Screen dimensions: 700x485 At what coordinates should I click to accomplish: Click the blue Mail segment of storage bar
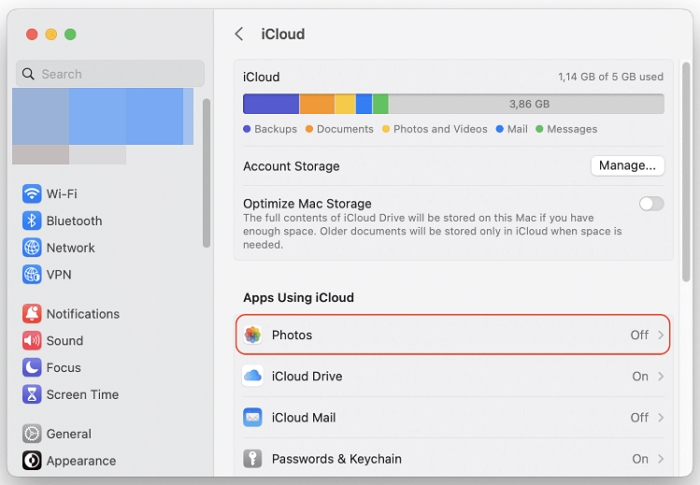click(364, 104)
